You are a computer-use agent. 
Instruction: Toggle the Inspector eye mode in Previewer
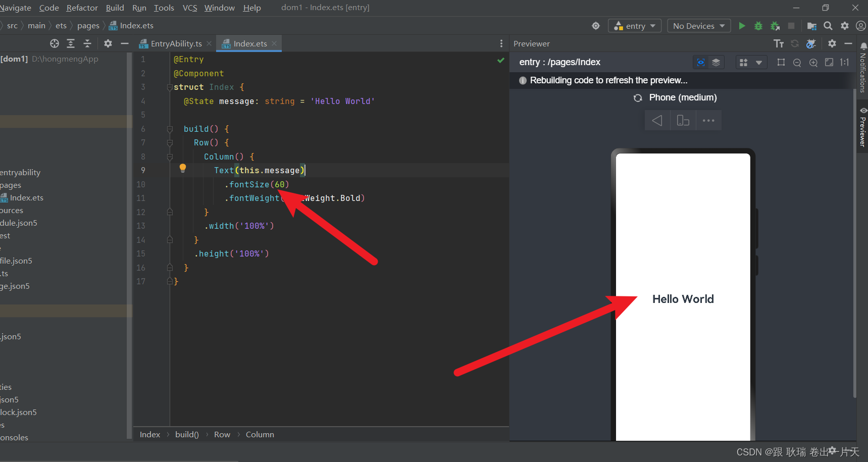coord(701,62)
